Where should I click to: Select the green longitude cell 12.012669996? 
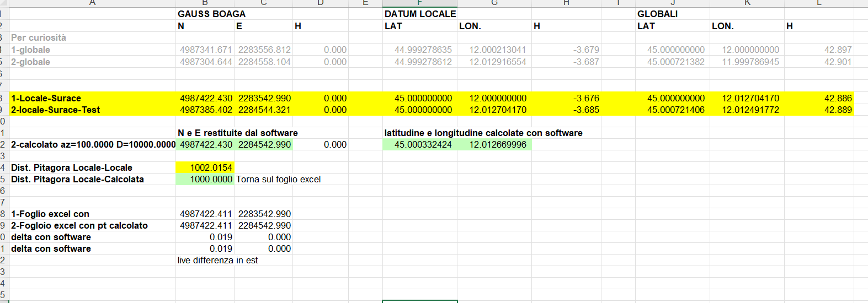coord(497,144)
